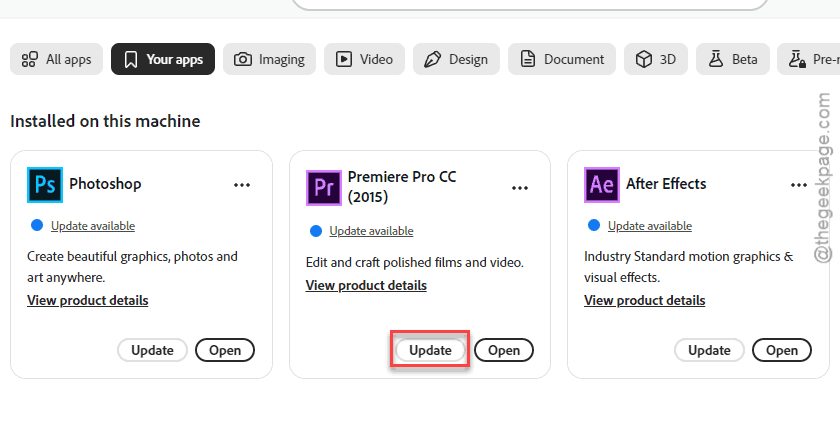Click the Your apps tab
The height and width of the screenshot is (425, 840).
[163, 59]
